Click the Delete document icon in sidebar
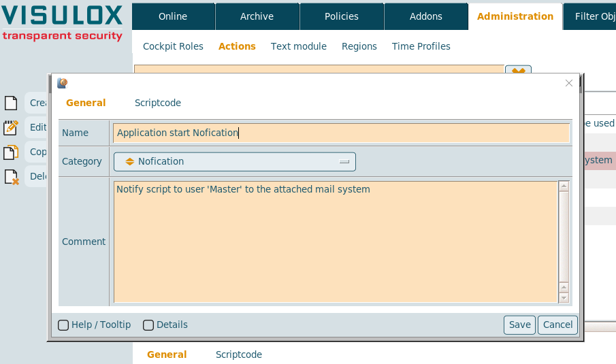 pyautogui.click(x=11, y=177)
